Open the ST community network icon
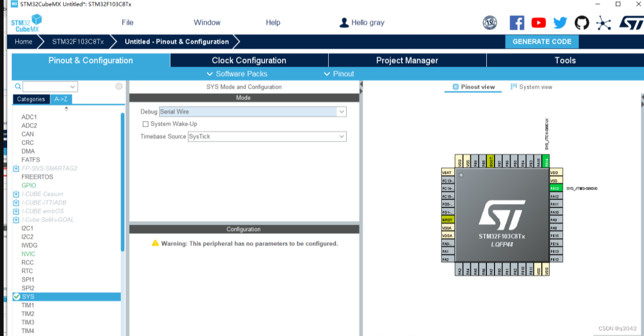 point(603,23)
